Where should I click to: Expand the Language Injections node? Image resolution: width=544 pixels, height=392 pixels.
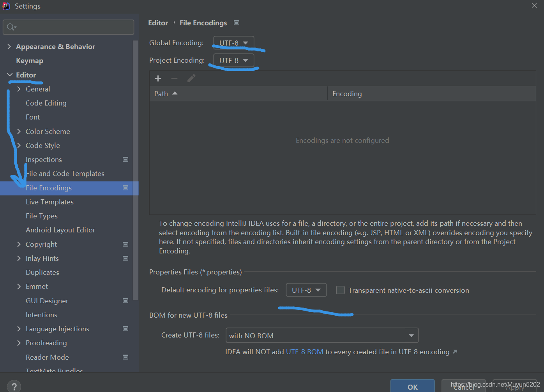click(x=19, y=329)
